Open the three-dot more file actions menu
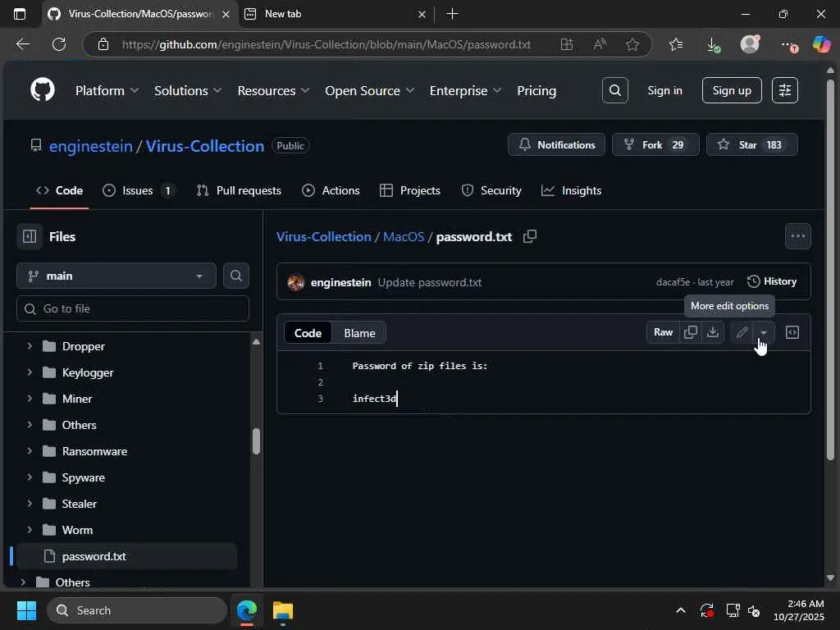The width and height of the screenshot is (840, 630). 797,236
